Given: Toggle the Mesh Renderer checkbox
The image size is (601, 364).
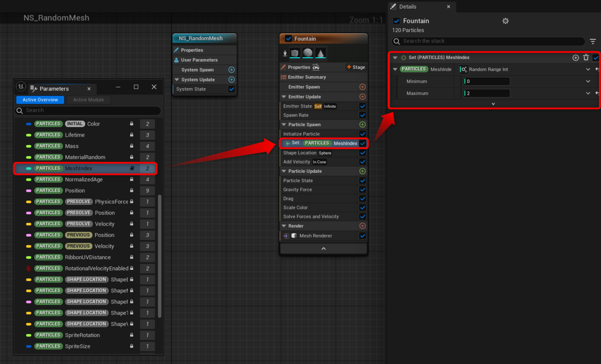Looking at the screenshot, I should 363,235.
